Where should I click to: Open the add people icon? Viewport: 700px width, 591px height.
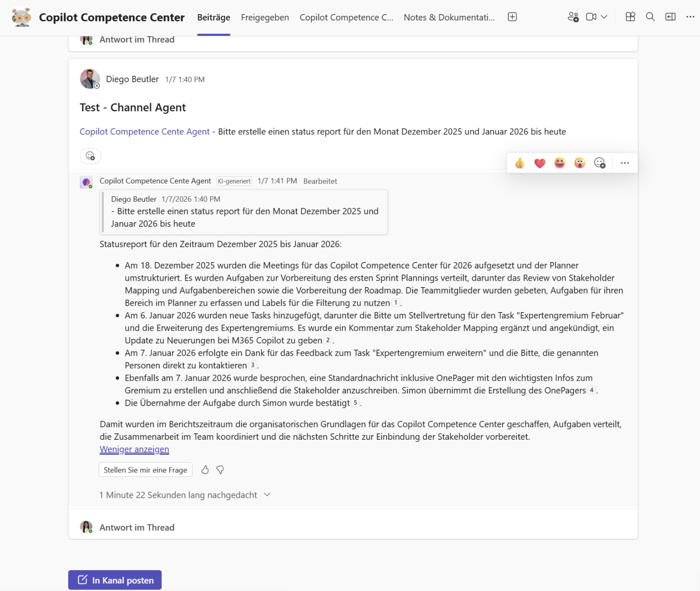tap(572, 16)
